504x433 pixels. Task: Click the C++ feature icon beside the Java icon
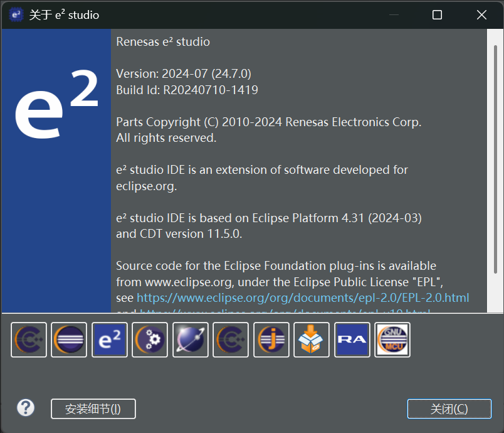(x=231, y=339)
